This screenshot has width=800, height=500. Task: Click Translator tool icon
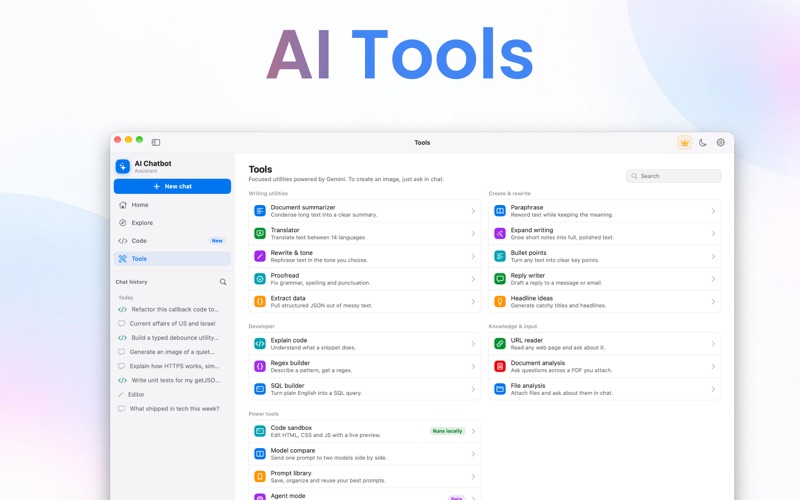[260, 234]
